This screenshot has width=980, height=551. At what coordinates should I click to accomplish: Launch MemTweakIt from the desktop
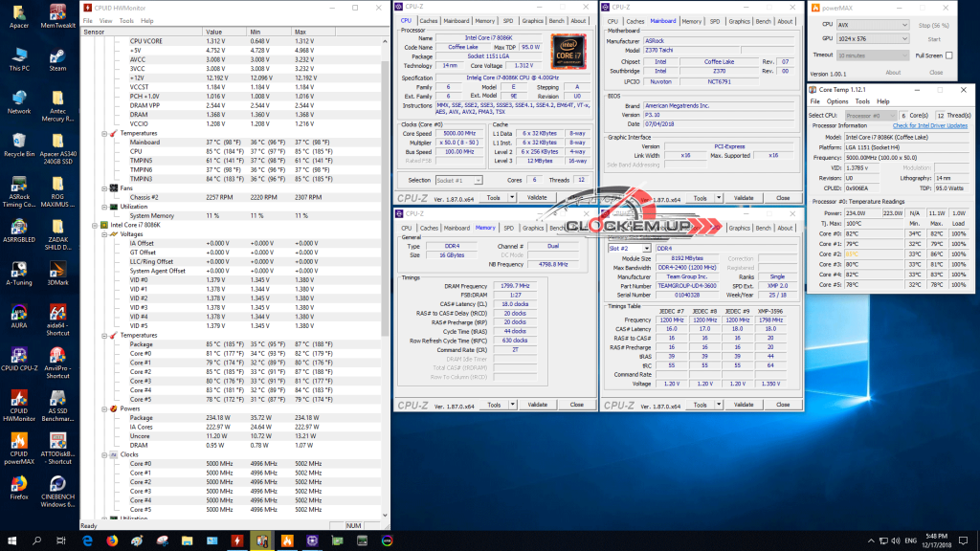click(57, 16)
